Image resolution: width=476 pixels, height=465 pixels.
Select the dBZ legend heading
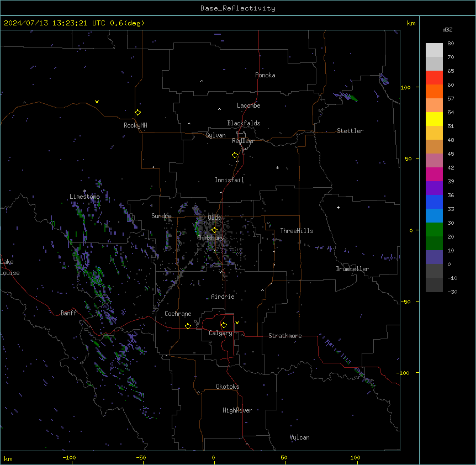point(447,29)
